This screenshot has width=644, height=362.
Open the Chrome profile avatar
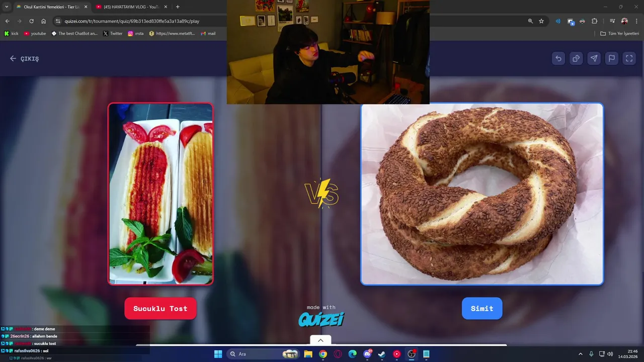click(624, 21)
